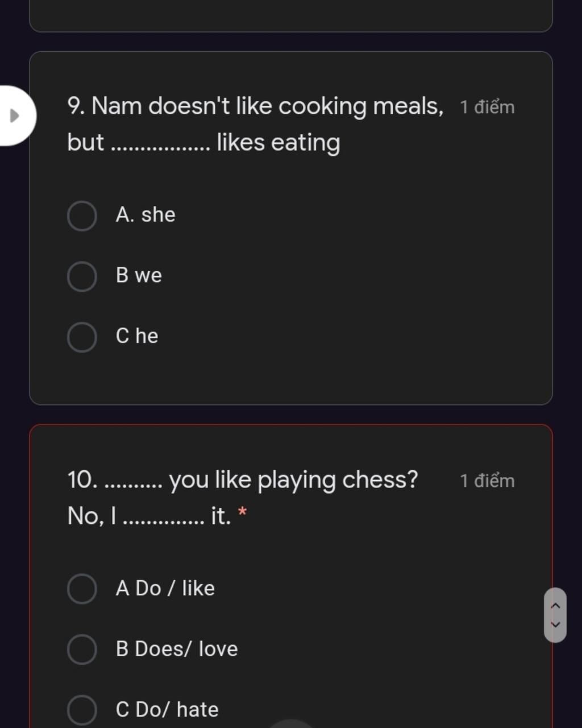Viewport: 582px width, 728px height.
Task: Click the red required asterisk on question 10
Action: [x=243, y=512]
